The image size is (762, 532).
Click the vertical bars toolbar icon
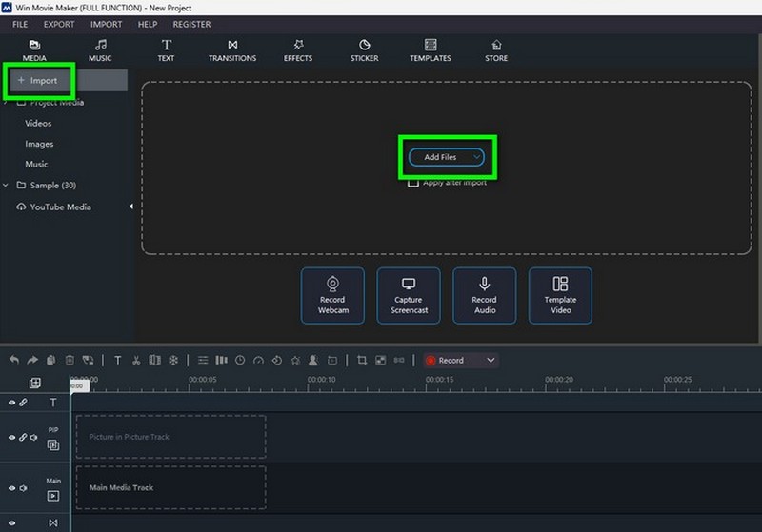(221, 360)
